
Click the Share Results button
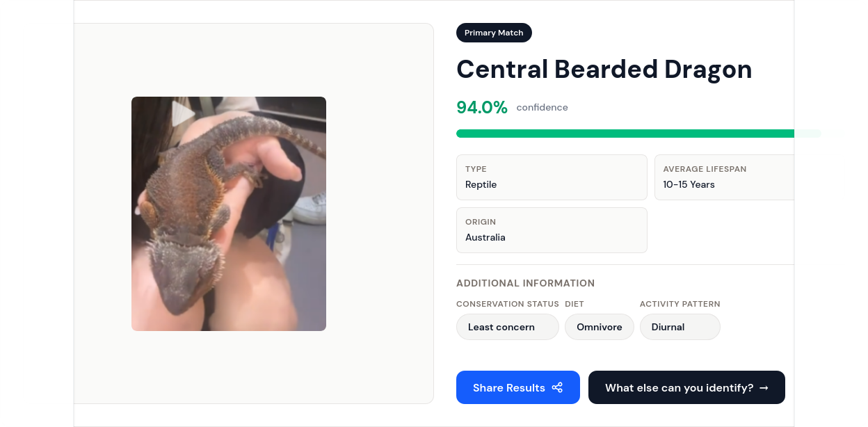[518, 387]
